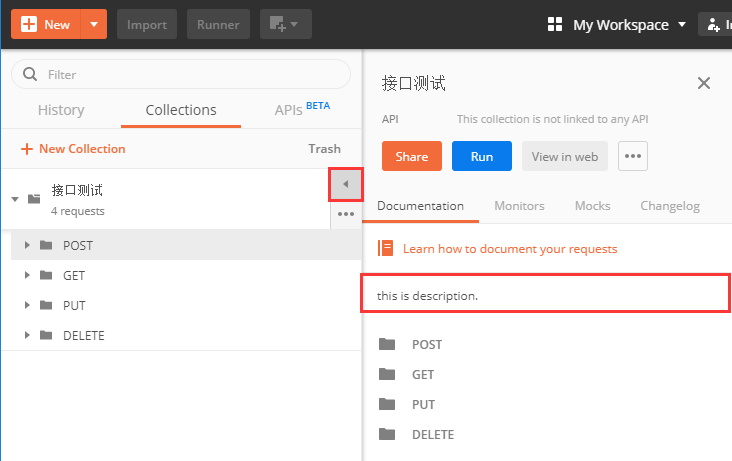Switch to the Documentation tab
Viewport: 732px width, 461px height.
point(421,206)
